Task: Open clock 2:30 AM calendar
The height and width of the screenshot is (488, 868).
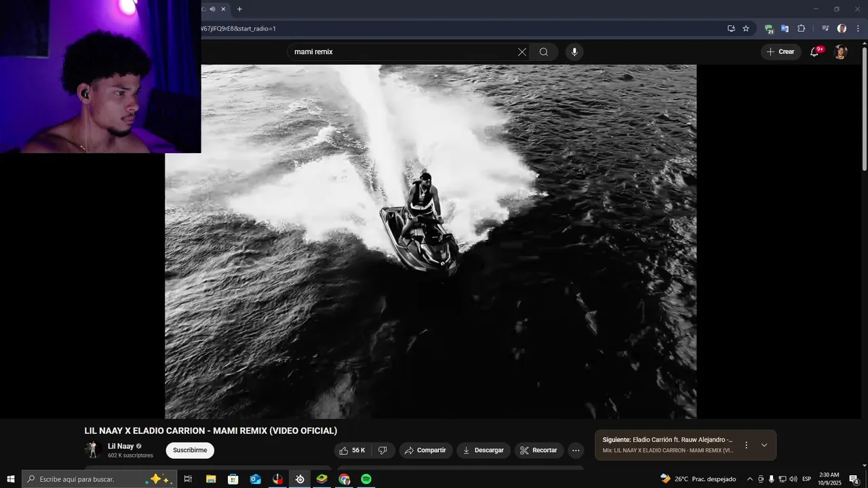Action: (x=829, y=479)
